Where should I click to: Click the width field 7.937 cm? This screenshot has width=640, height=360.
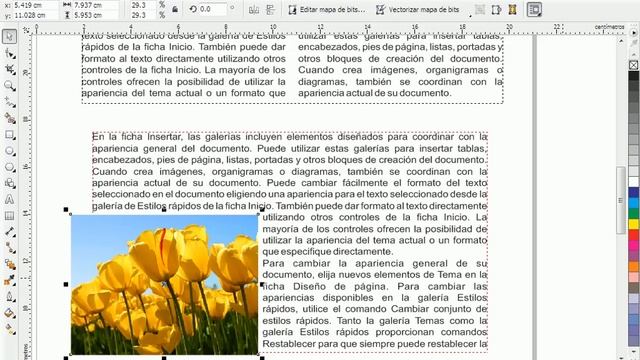[96, 5]
